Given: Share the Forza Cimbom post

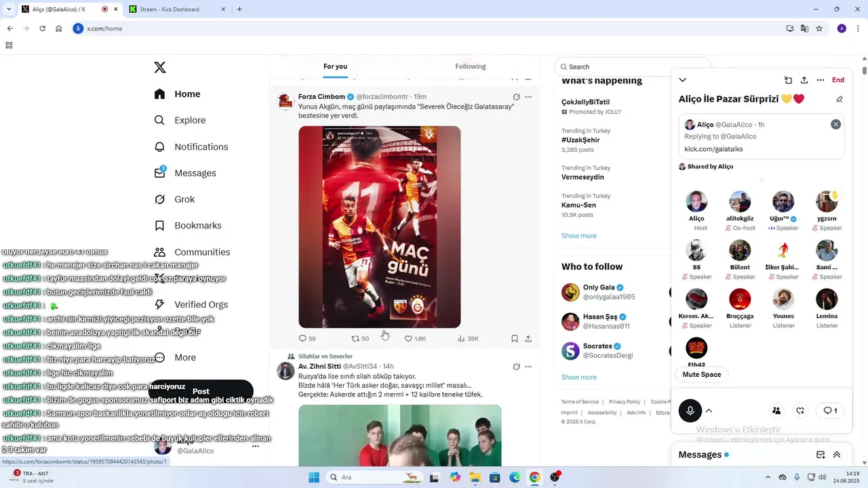Looking at the screenshot, I should (x=528, y=338).
